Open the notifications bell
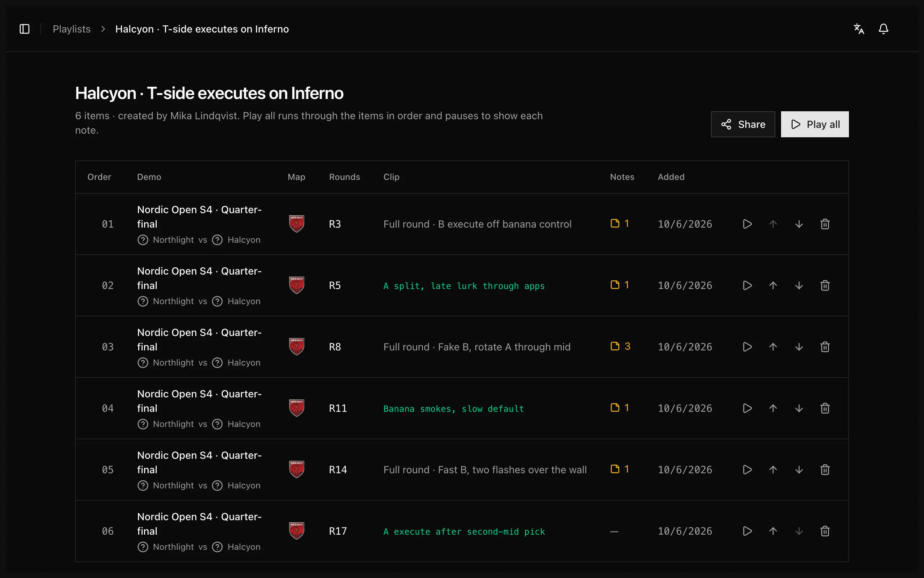Screen dimensions: 924x578 pyautogui.click(x=883, y=29)
